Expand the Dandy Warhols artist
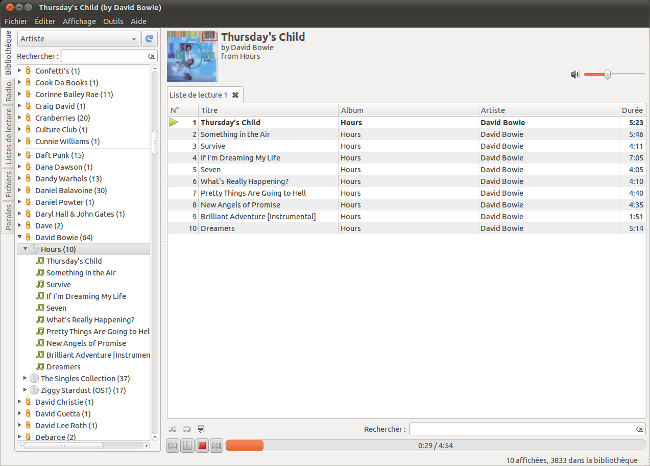This screenshot has height=466, width=650. (x=19, y=178)
